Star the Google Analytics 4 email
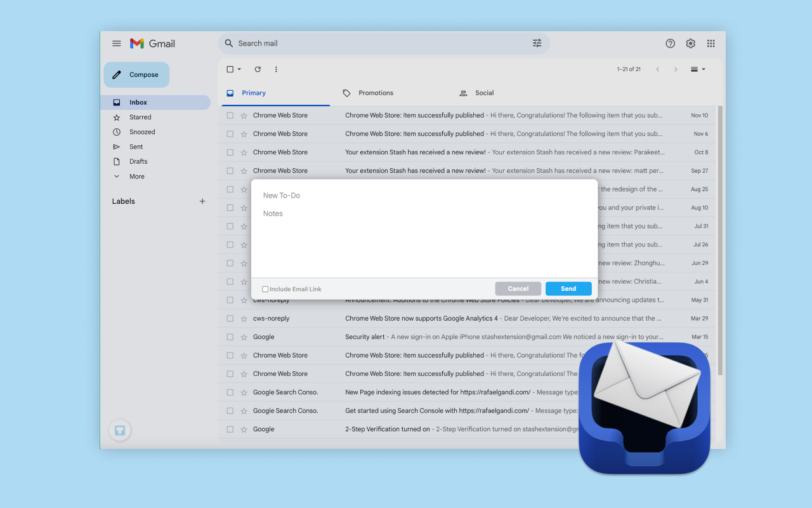812x508 pixels. 244,319
